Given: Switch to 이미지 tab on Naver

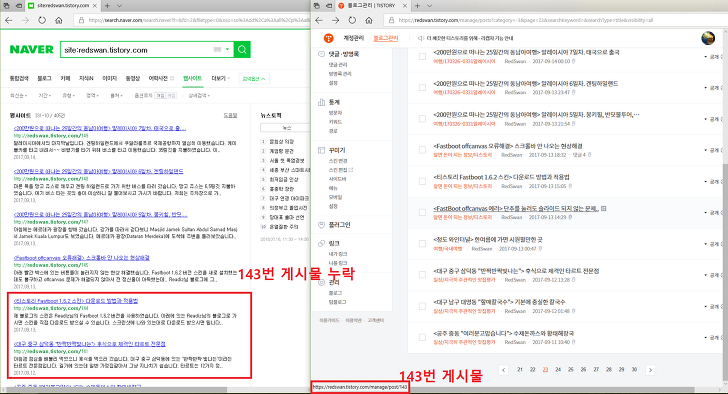Looking at the screenshot, I should pos(109,79).
